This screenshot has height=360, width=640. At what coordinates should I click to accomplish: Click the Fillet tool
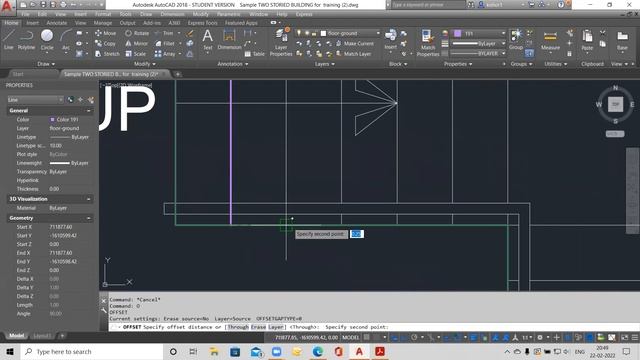(165, 43)
